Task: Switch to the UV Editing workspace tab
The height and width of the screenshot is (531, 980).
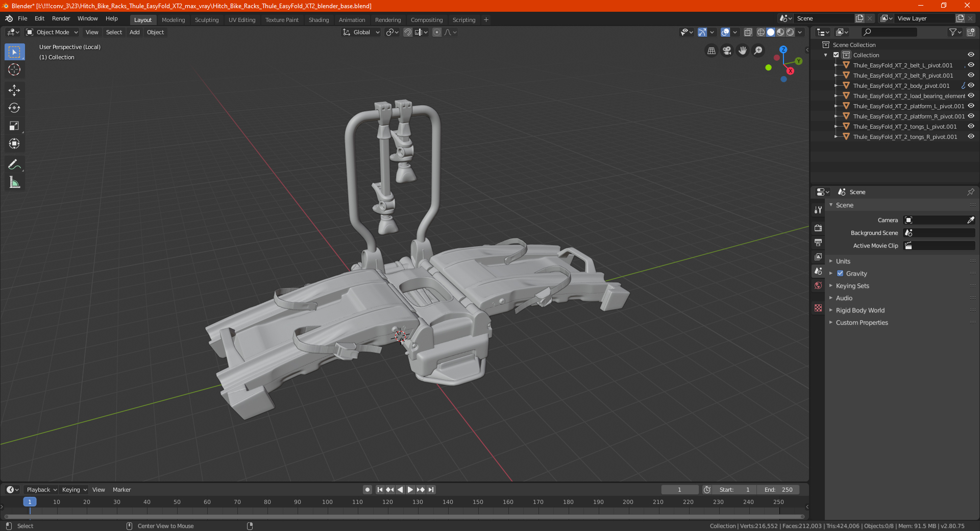Action: tap(242, 20)
